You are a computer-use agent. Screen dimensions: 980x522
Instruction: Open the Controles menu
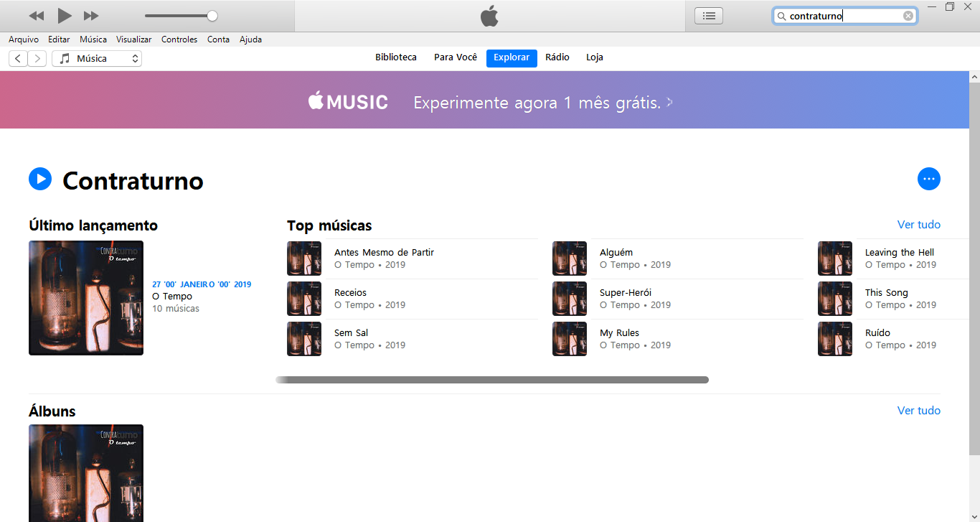pos(179,39)
